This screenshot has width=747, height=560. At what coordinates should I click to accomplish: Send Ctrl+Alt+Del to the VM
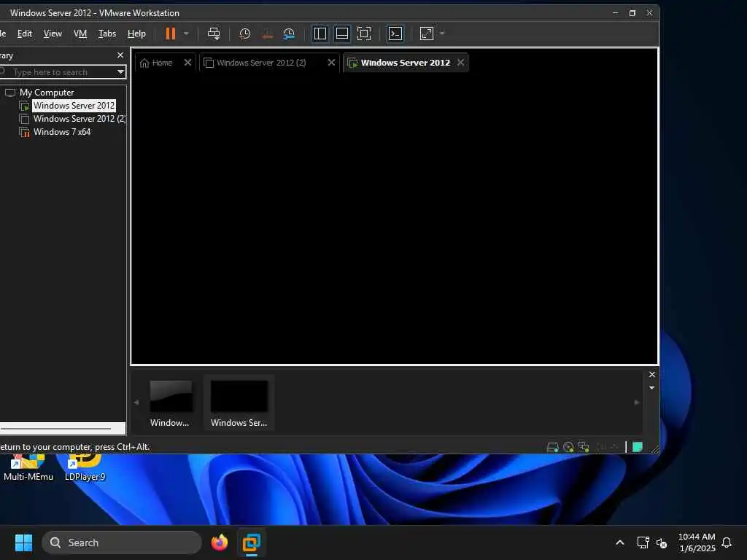click(x=214, y=34)
